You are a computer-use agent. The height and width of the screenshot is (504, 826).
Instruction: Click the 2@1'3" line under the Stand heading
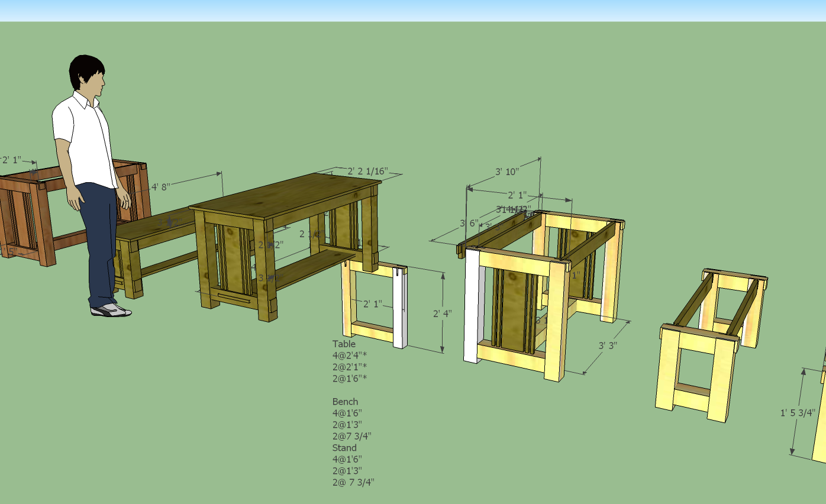click(347, 471)
